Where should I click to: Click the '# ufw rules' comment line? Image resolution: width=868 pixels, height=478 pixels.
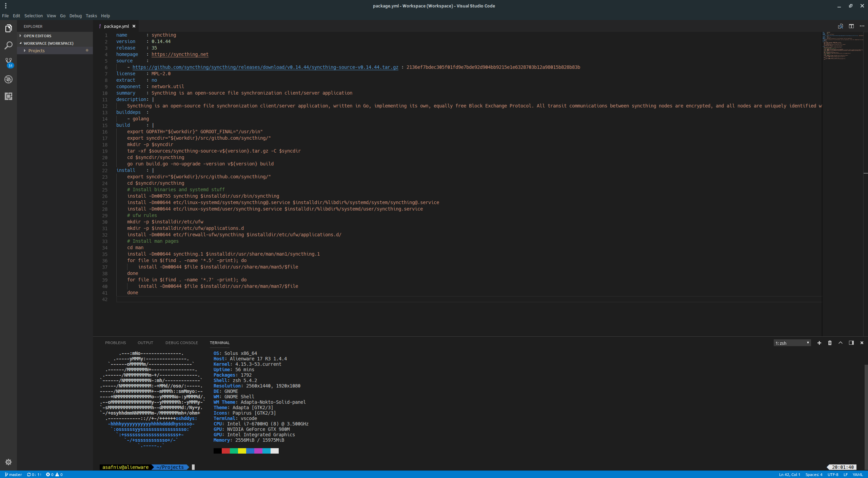(142, 215)
